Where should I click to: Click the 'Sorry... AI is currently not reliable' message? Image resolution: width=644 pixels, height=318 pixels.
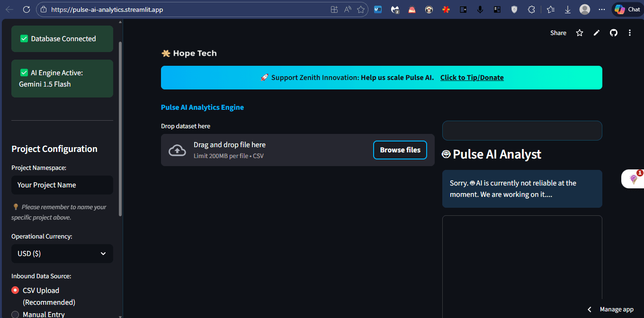pyautogui.click(x=522, y=189)
